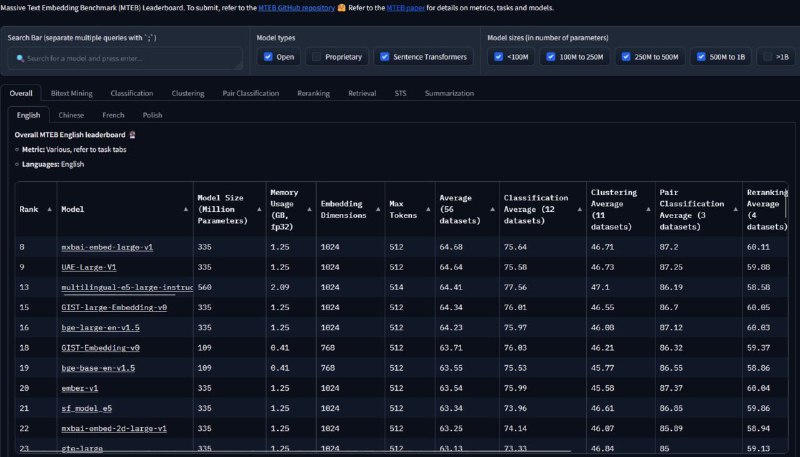Switch to Pair Classification tab
Viewport: 800px width, 457px height.
pyautogui.click(x=251, y=93)
